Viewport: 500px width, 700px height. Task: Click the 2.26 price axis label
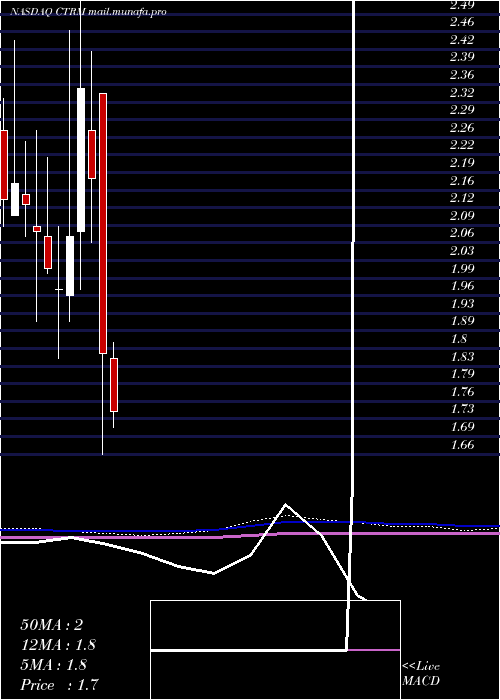coord(462,128)
